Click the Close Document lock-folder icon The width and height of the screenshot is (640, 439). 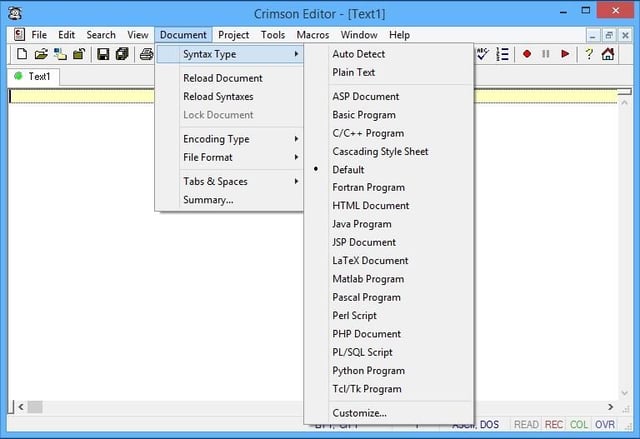(x=79, y=54)
